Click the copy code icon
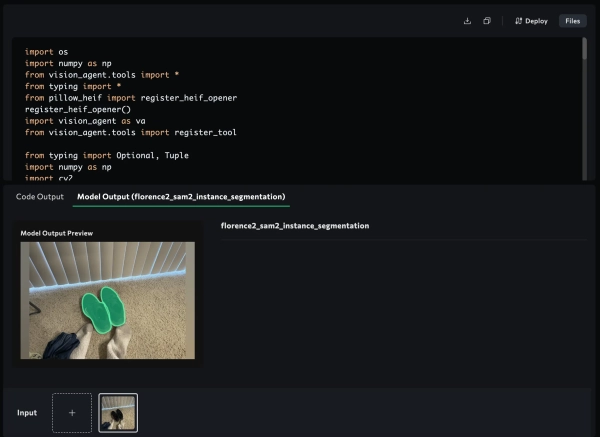The height and width of the screenshot is (437, 600). click(486, 20)
